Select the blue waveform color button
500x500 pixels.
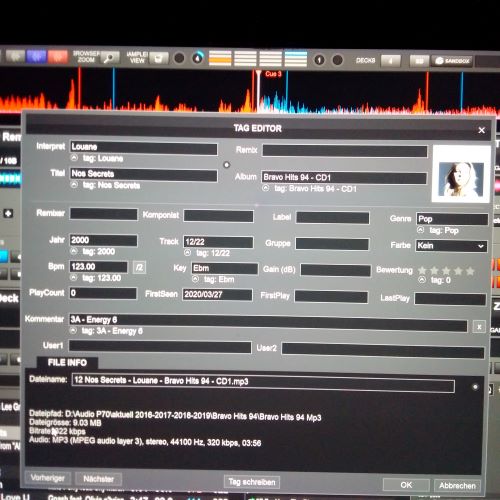[x=36, y=57]
